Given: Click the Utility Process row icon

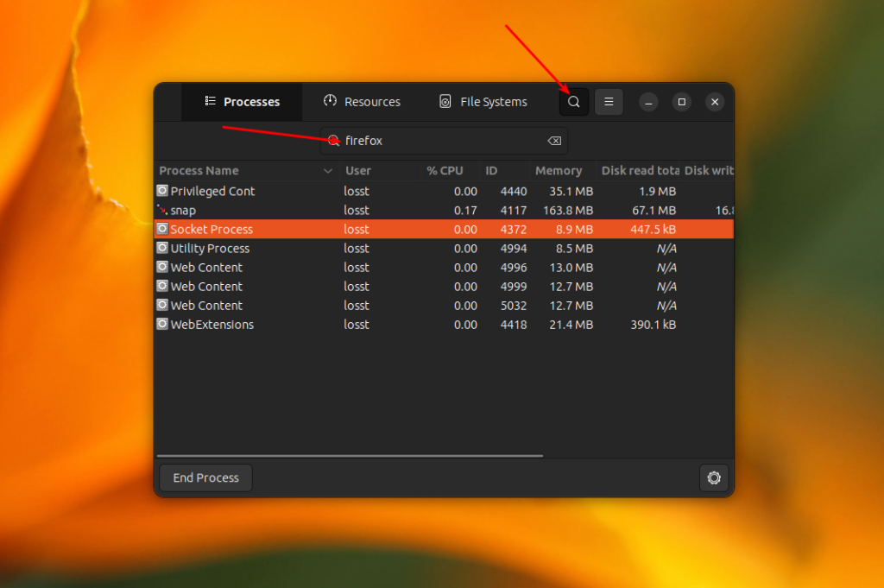Looking at the screenshot, I should (162, 248).
